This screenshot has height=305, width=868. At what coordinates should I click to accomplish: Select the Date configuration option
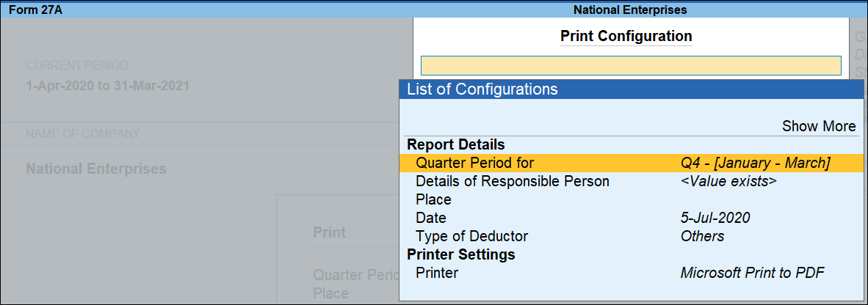430,218
